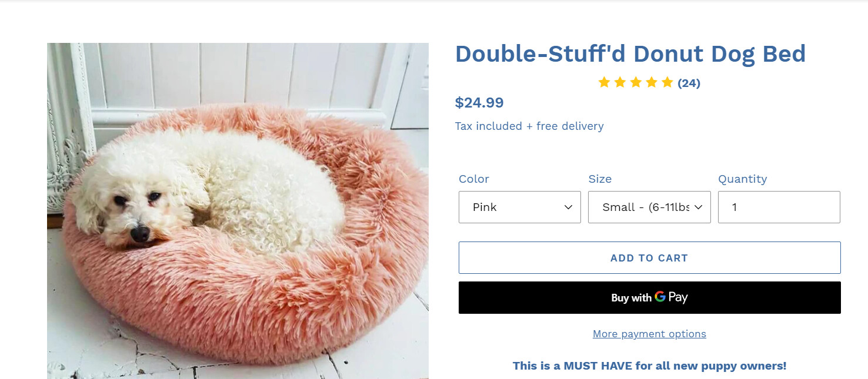This screenshot has height=379, width=868.
Task: Click the chevron arrow in the Color dropdown
Action: pyautogui.click(x=568, y=207)
